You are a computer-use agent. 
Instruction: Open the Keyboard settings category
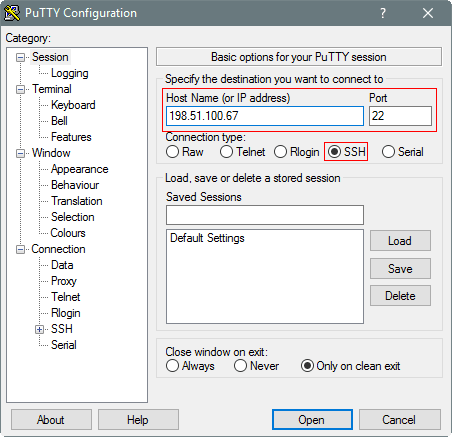pos(73,105)
